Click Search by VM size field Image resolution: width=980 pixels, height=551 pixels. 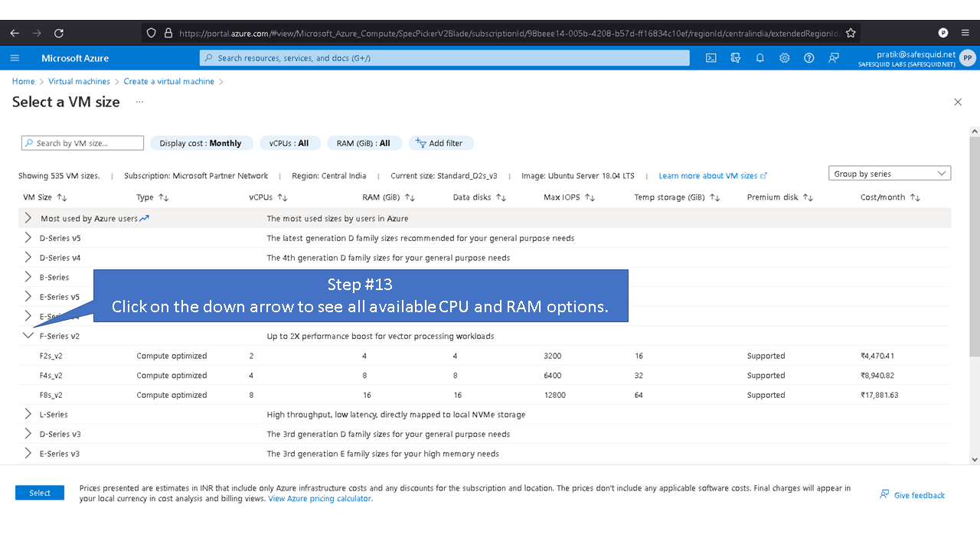(x=83, y=143)
